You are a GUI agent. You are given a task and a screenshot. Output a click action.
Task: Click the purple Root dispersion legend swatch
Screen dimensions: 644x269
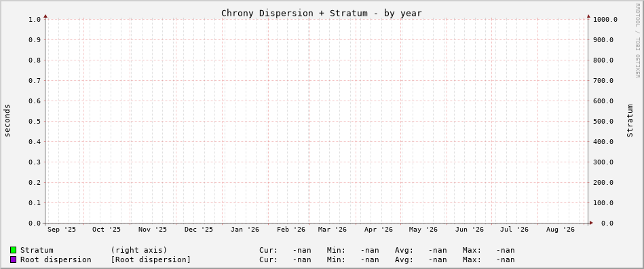[13, 259]
